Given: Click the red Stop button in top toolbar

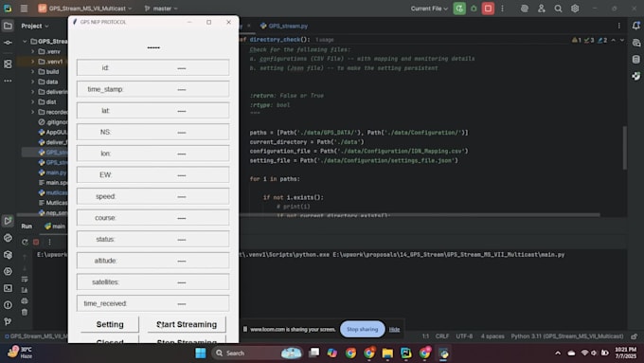Looking at the screenshot, I should pos(488,9).
